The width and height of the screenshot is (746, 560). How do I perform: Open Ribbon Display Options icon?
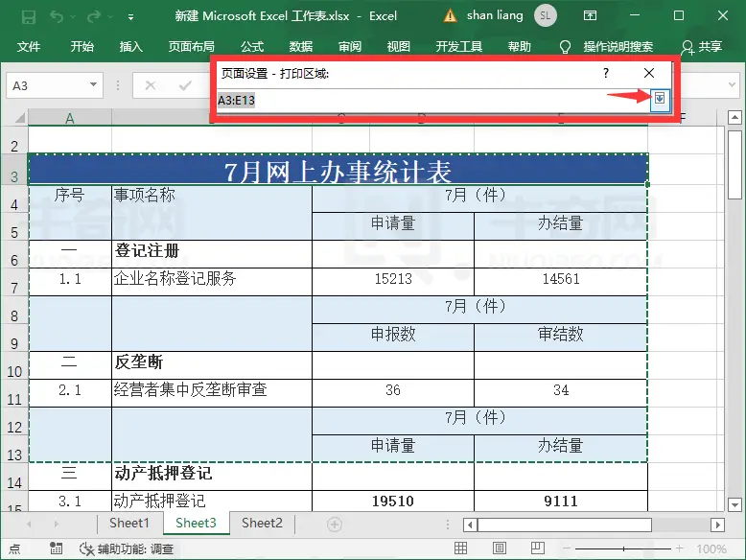click(x=590, y=15)
